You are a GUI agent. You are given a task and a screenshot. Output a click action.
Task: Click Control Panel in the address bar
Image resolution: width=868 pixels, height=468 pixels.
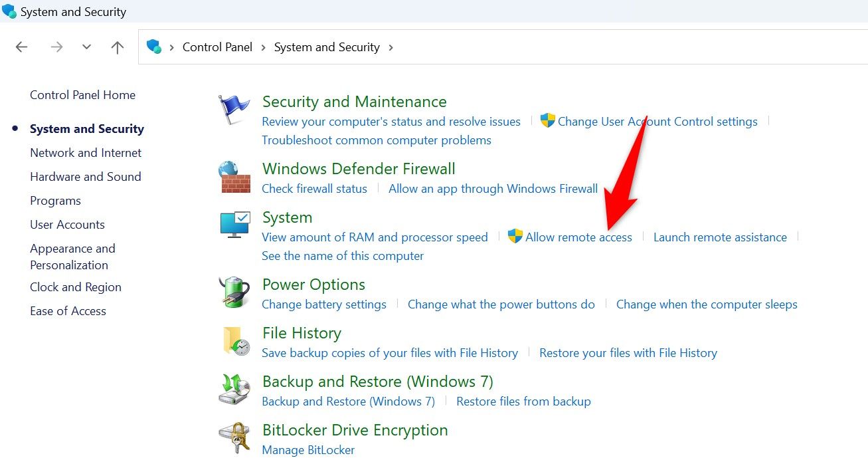[217, 47]
